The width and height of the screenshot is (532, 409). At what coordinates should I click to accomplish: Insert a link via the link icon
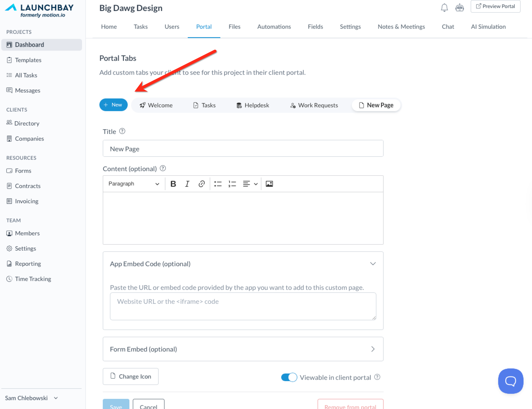(202, 184)
